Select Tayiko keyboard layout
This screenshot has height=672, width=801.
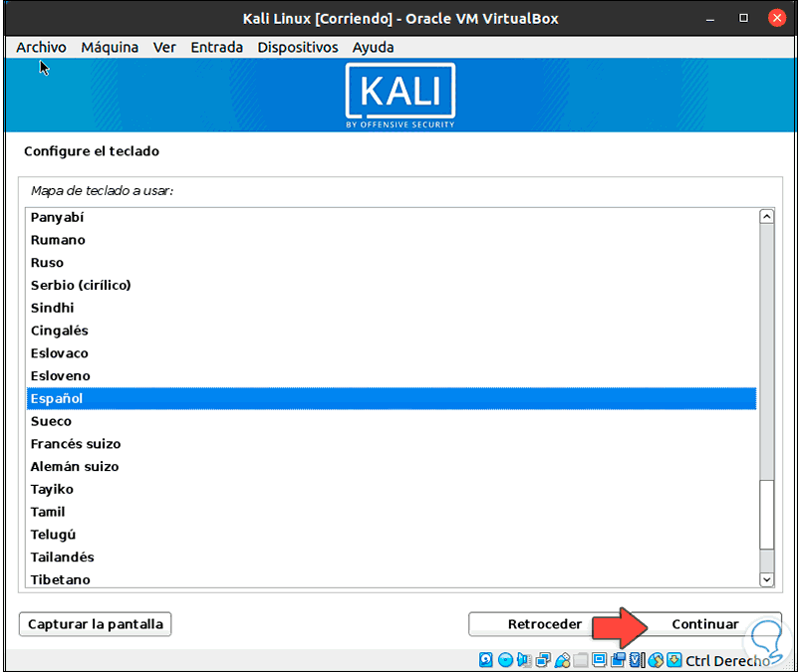pyautogui.click(x=392, y=489)
